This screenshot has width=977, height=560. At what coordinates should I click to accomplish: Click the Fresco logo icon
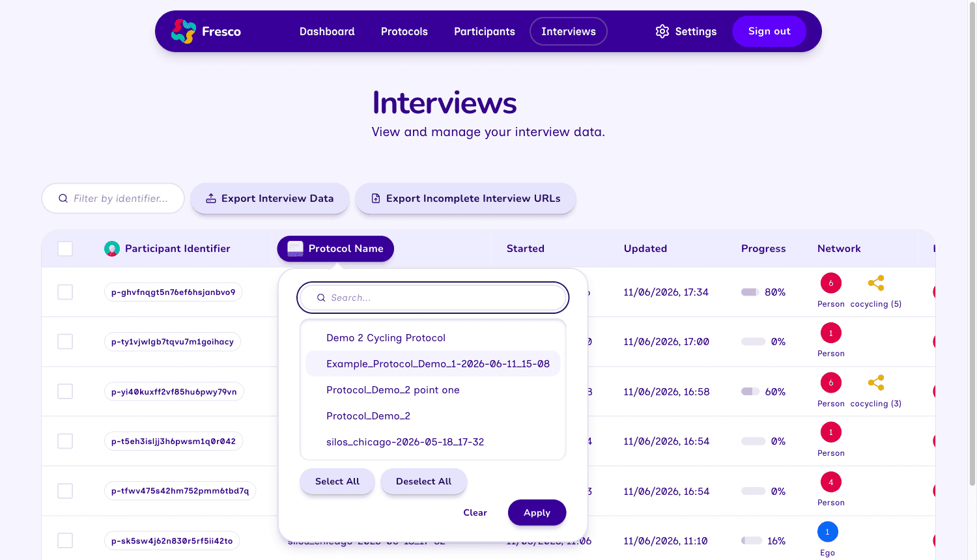pos(184,31)
